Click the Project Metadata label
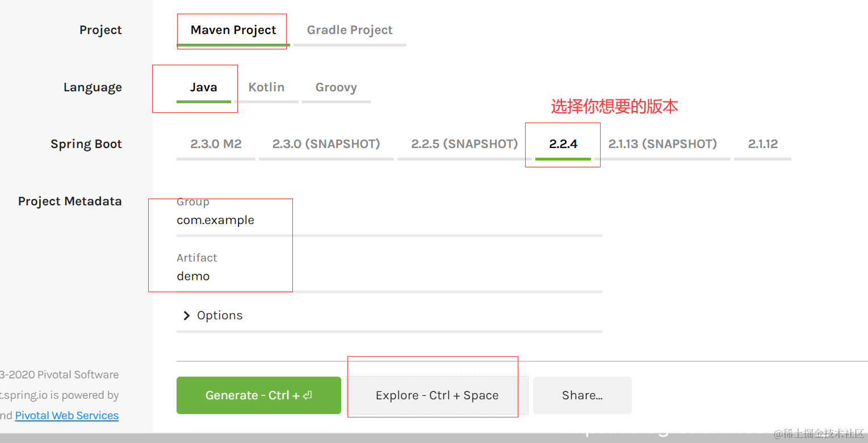 coord(70,201)
